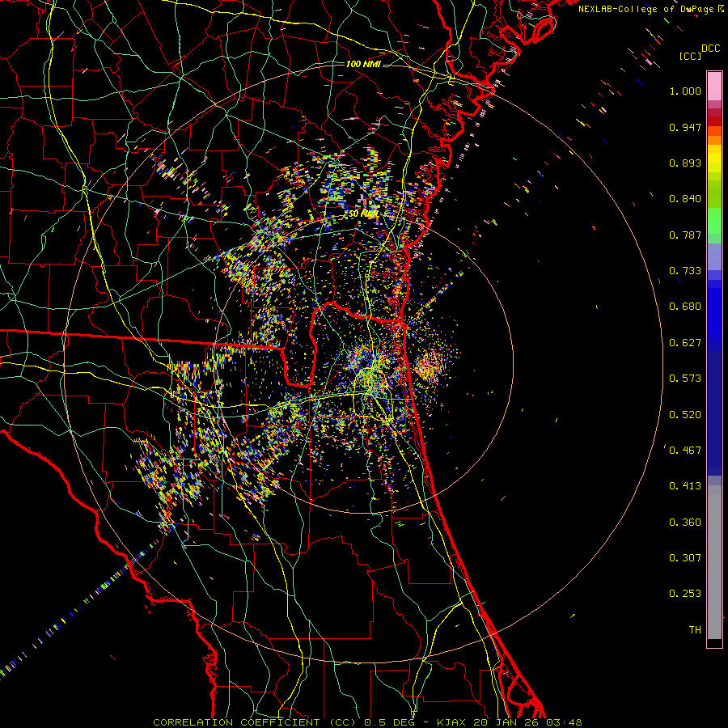This screenshot has height=728, width=728.
Task: Click the KJAX radar site identifier
Action: [453, 722]
